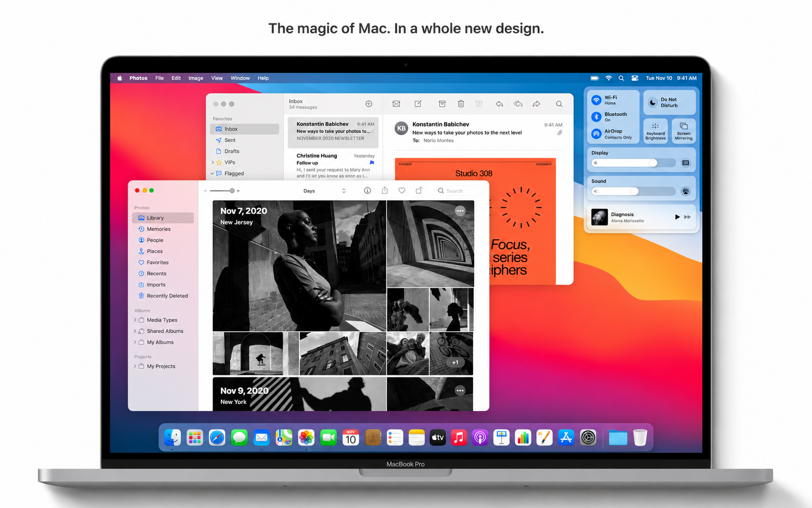Screen dimensions: 812x508
Task: Open the View menu
Action: [217, 78]
